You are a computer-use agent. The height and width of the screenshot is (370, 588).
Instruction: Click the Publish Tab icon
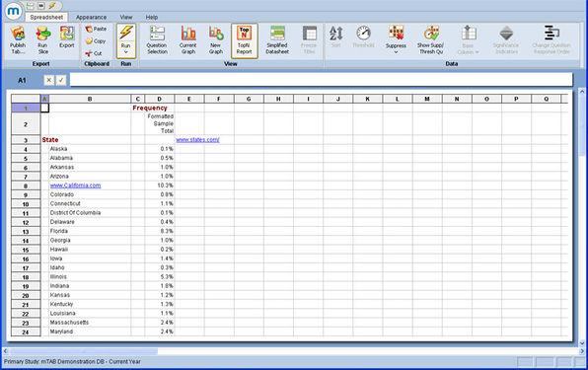coord(18,35)
